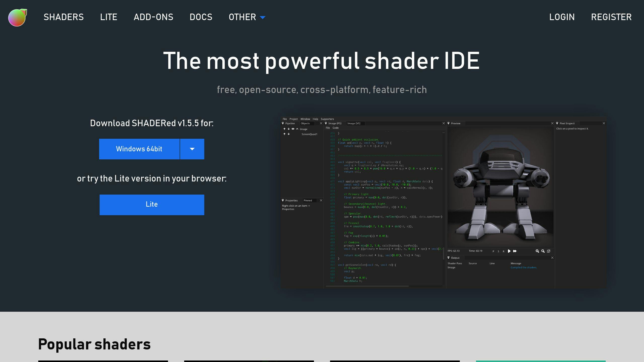
Task: Zoom in with the preview magnifier plus icon
Action: (x=537, y=251)
